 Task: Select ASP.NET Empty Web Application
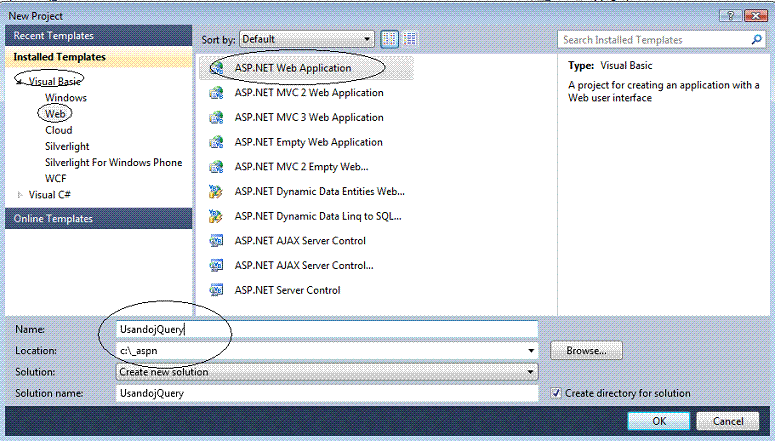(306, 142)
